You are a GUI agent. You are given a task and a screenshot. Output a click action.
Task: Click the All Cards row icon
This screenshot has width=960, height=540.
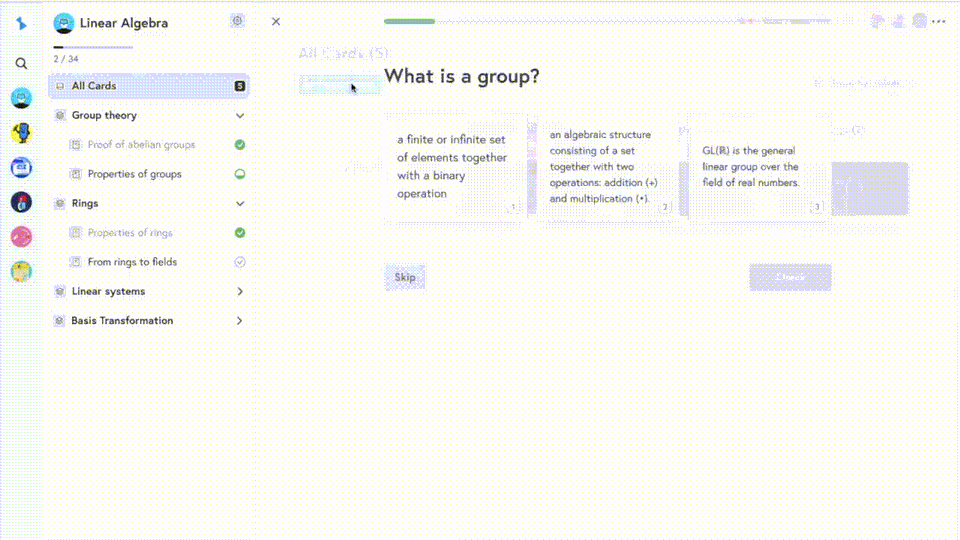60,86
